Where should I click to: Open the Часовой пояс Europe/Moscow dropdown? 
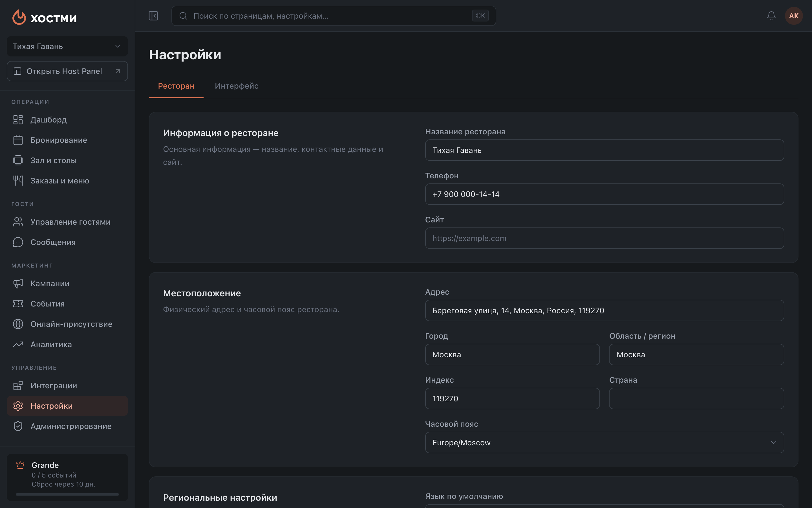coord(604,443)
